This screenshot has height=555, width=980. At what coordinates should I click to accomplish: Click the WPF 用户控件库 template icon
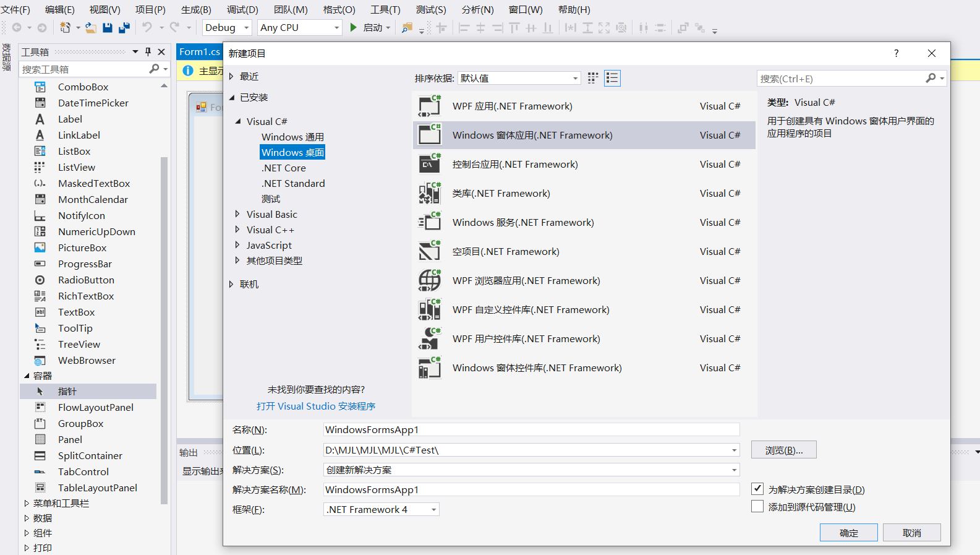pos(430,338)
